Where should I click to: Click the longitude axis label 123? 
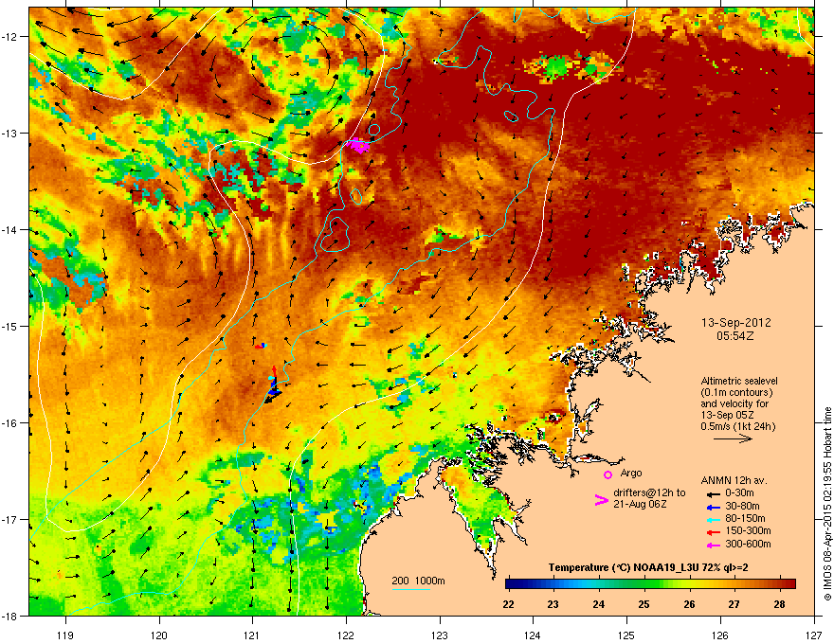[x=440, y=635]
